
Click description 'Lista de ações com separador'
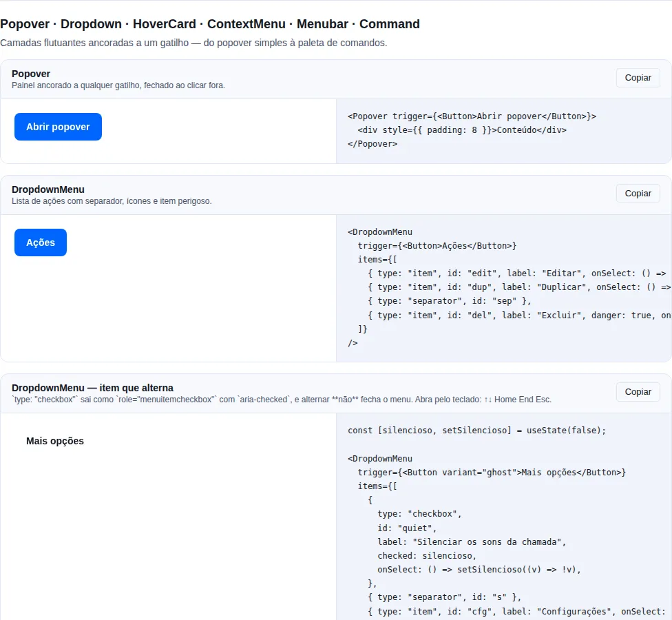(x=112, y=201)
